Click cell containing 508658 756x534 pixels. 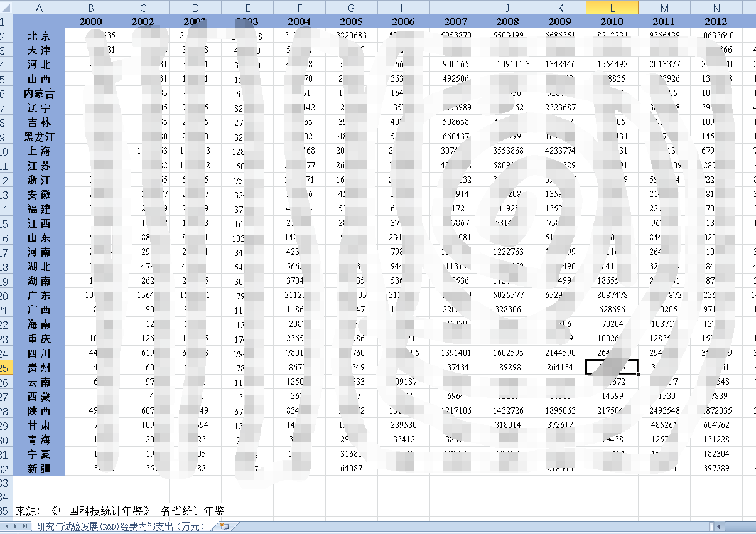pyautogui.click(x=455, y=122)
